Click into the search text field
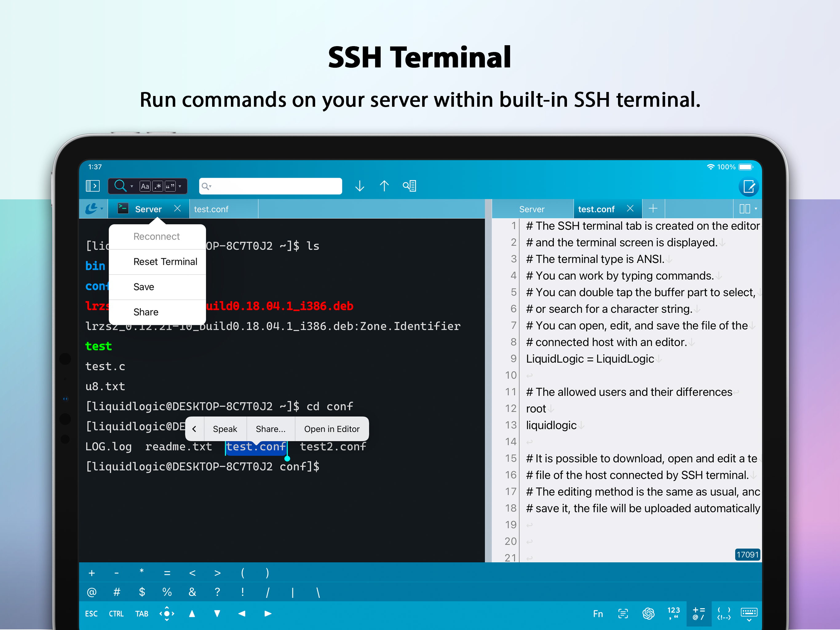Image resolution: width=840 pixels, height=630 pixels. (x=270, y=186)
